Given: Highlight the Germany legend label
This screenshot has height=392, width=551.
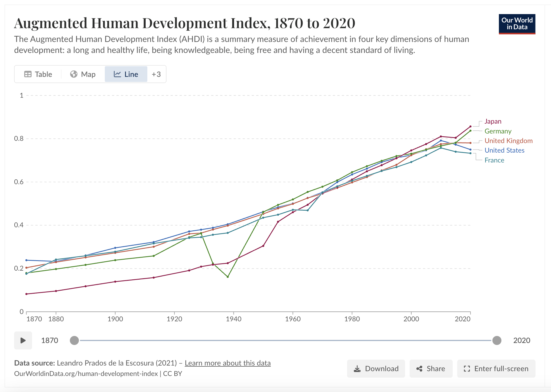Looking at the screenshot, I should coord(498,131).
